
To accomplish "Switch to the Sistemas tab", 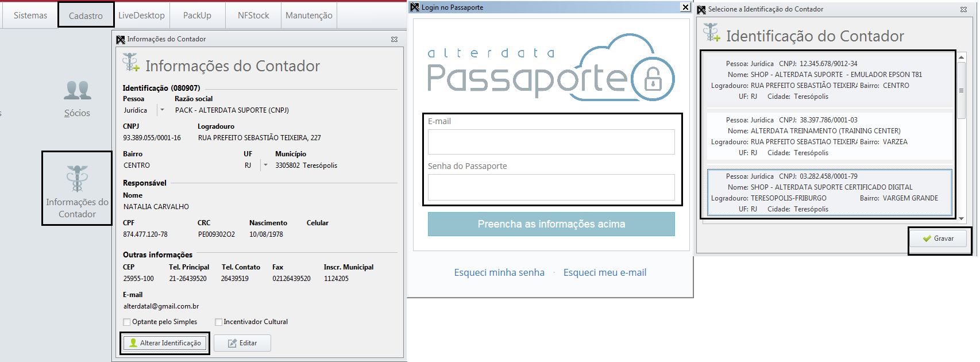I will tap(30, 16).
